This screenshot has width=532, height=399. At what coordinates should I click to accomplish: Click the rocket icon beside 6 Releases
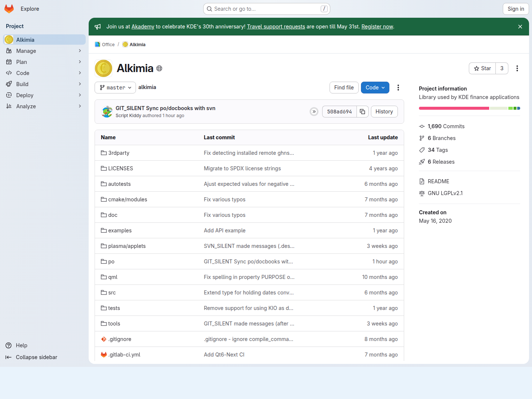422,162
